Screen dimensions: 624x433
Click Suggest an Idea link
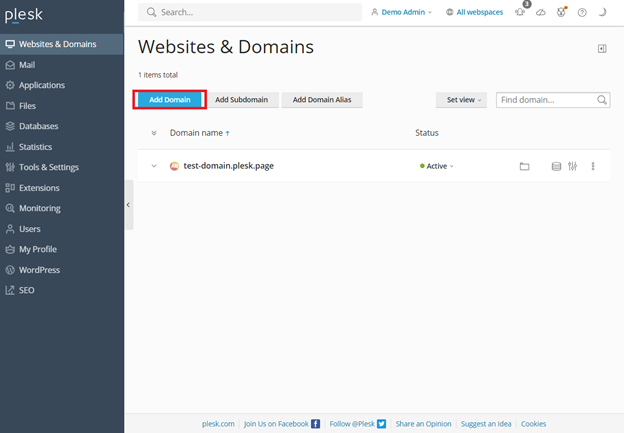pos(486,424)
